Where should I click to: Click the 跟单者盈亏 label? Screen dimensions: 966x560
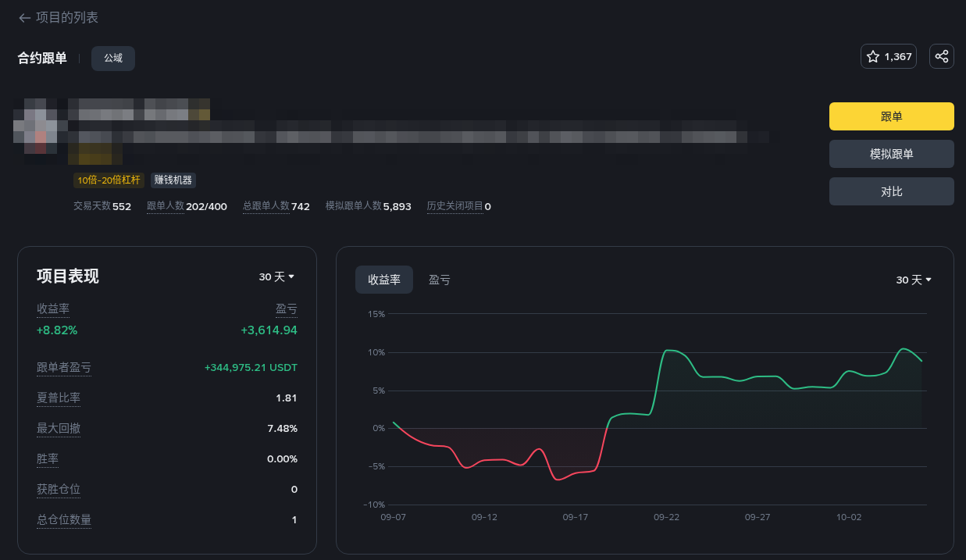click(64, 367)
